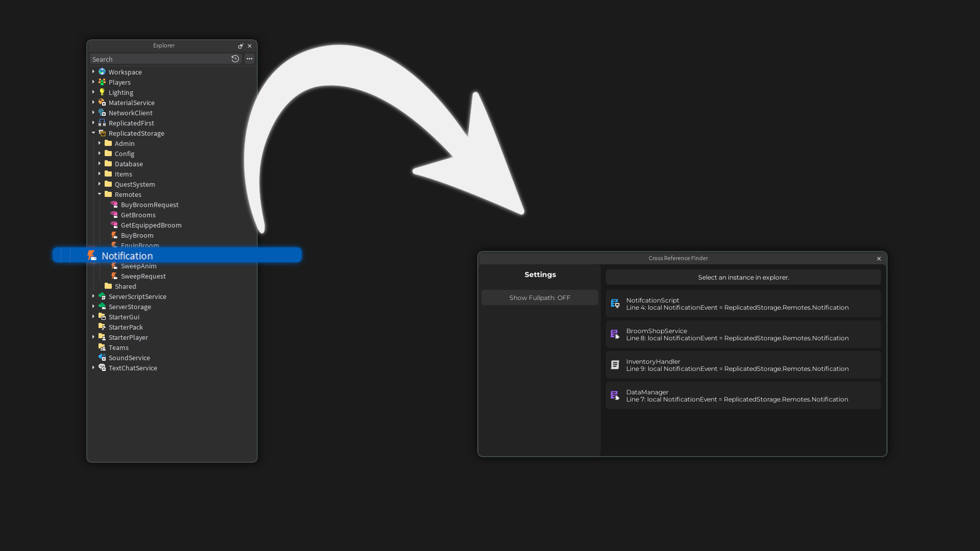This screenshot has width=980, height=551.
Task: Click the TextChatService icon
Action: [102, 368]
